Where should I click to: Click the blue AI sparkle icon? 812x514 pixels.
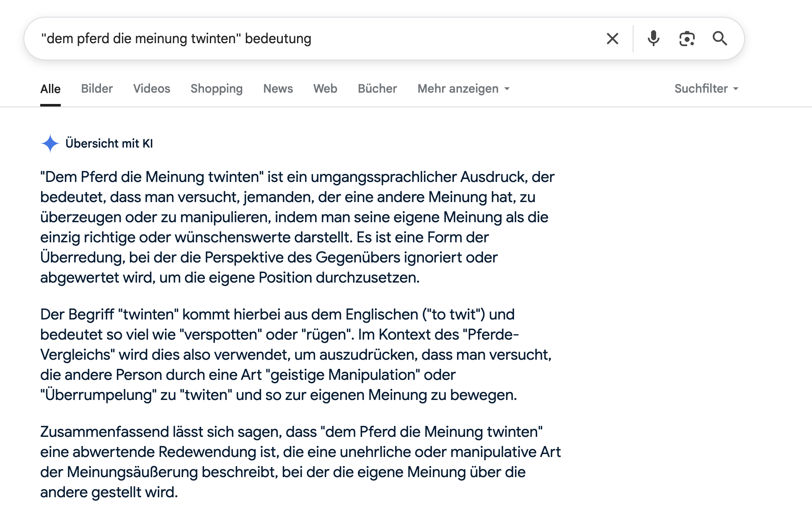point(50,143)
